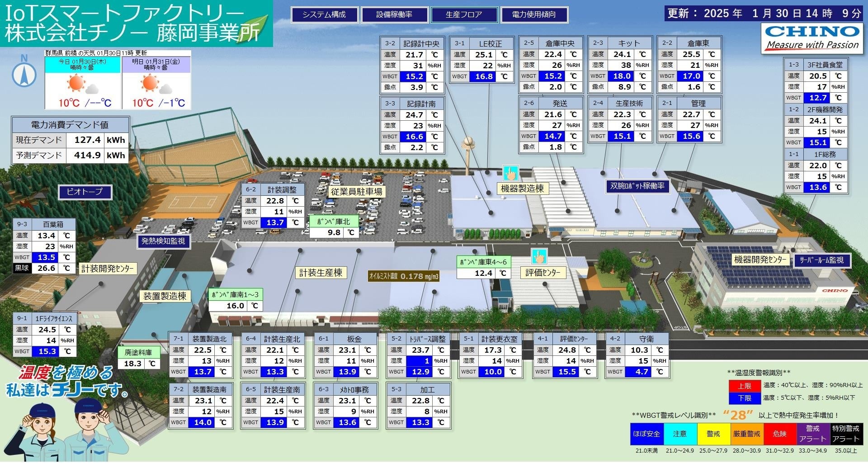Image resolution: width=868 pixels, height=468 pixels.
Task: Click the ビオトープ button
Action: [85, 192]
